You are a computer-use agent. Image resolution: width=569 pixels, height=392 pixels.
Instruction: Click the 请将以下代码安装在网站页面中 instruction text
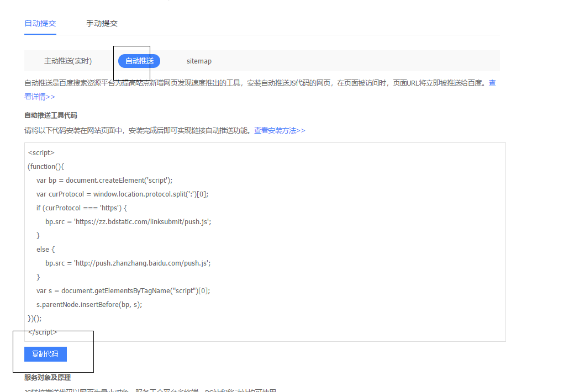[138, 130]
